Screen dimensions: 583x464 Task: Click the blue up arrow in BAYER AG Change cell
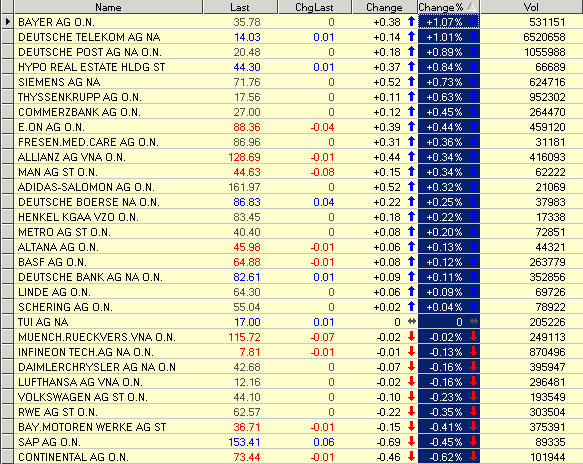[411, 22]
